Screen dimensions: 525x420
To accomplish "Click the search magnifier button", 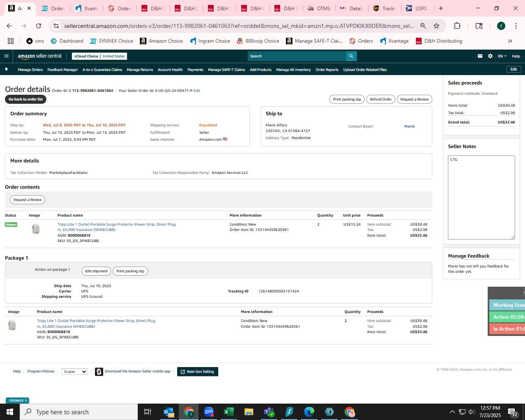I will pyautogui.click(x=351, y=56).
